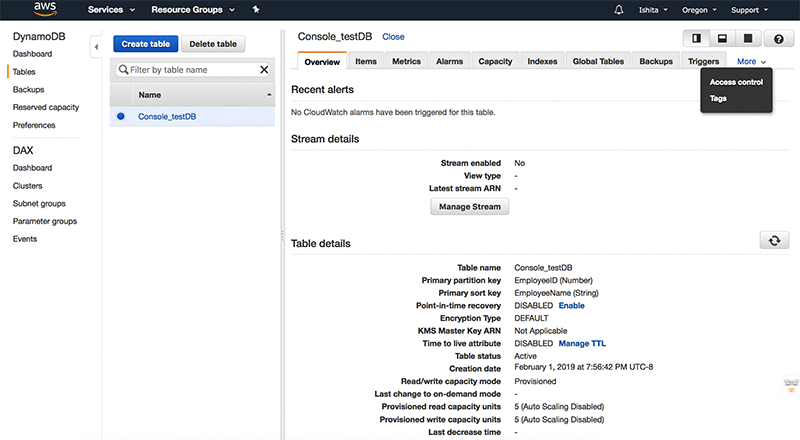Image resolution: width=800 pixels, height=440 pixels.
Task: Click the Manage Stream button
Action: tap(470, 206)
